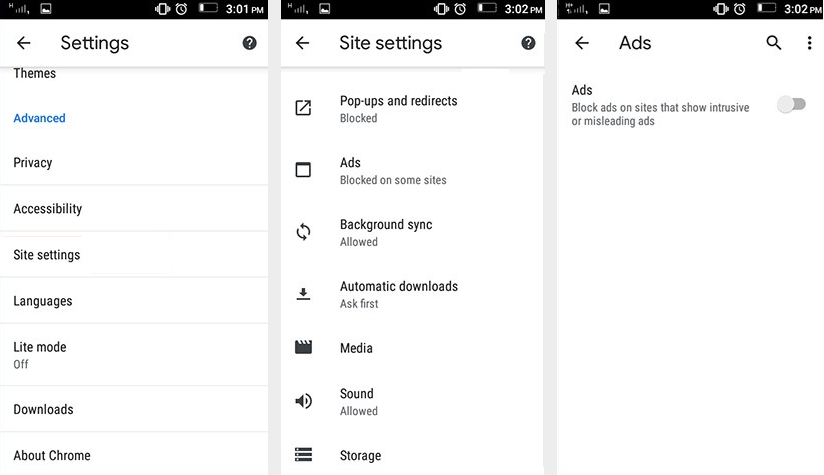Open help icon on Site settings screen
Viewport: 824px width, 475px height.
pyautogui.click(x=528, y=43)
